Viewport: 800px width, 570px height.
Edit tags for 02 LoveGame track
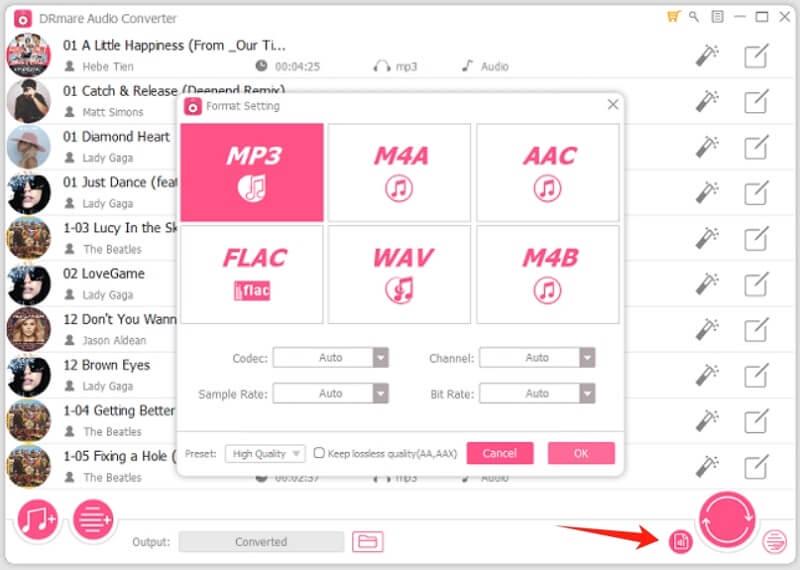[756, 284]
